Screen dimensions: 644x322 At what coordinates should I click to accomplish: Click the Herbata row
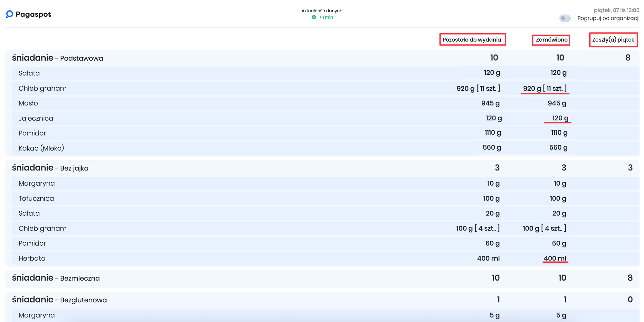pyautogui.click(x=32, y=259)
